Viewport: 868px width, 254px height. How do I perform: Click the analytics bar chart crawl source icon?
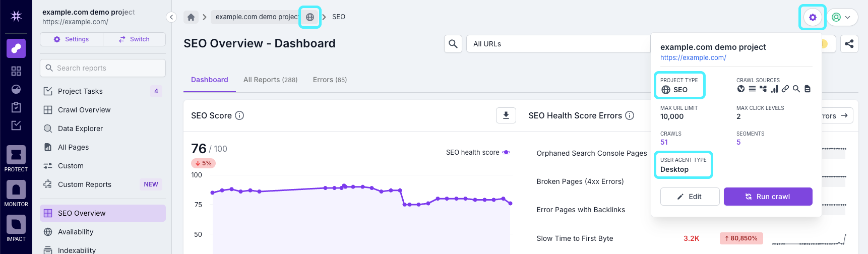[x=774, y=89]
